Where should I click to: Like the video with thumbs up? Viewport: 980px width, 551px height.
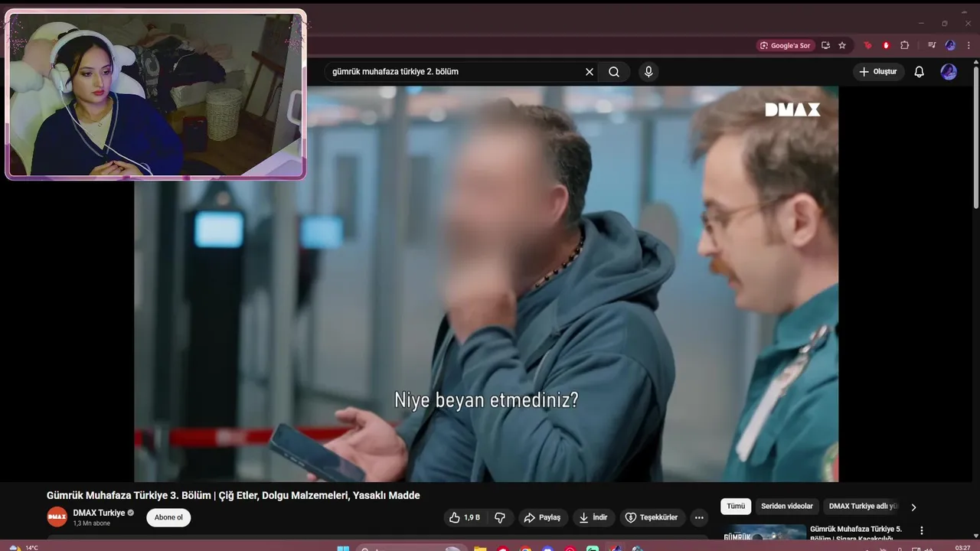point(465,518)
